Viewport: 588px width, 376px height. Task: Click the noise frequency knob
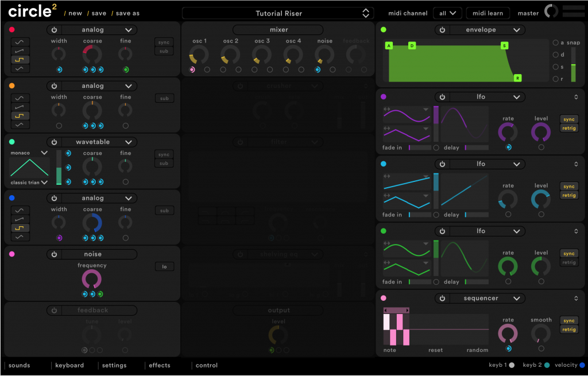(x=92, y=280)
